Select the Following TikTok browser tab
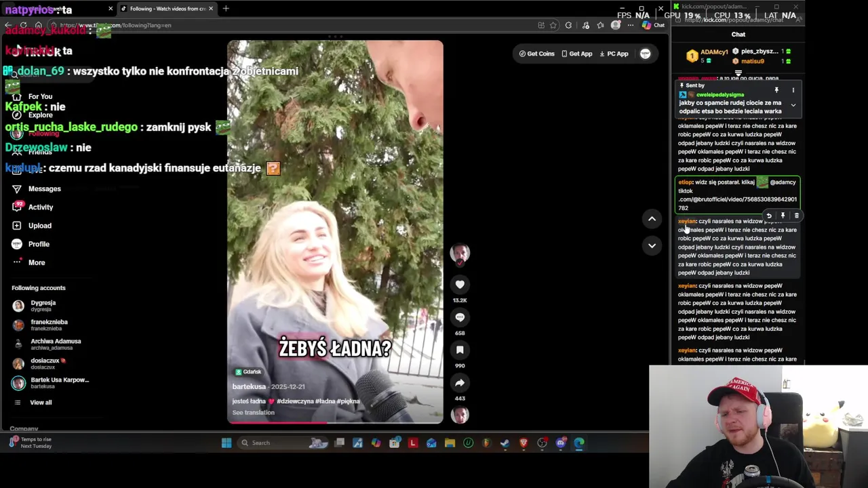The width and height of the screenshot is (868, 488). point(166,9)
